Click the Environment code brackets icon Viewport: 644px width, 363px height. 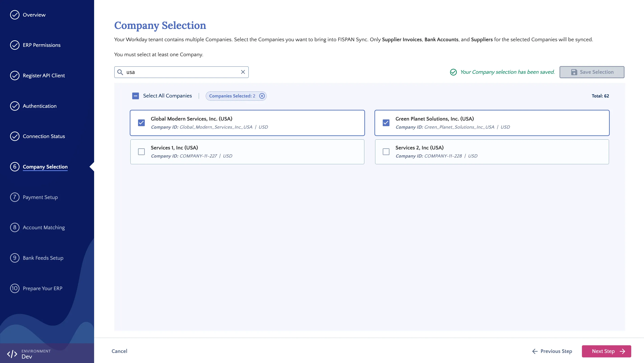coord(12,354)
